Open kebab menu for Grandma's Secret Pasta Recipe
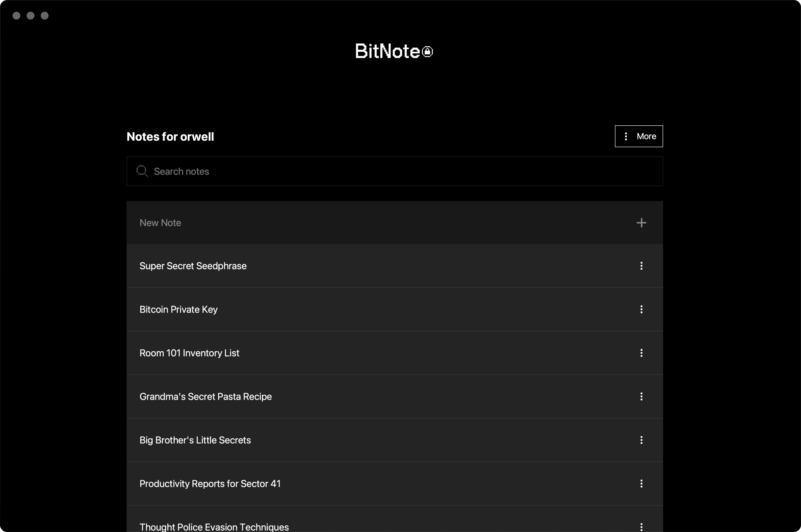 pyautogui.click(x=641, y=396)
